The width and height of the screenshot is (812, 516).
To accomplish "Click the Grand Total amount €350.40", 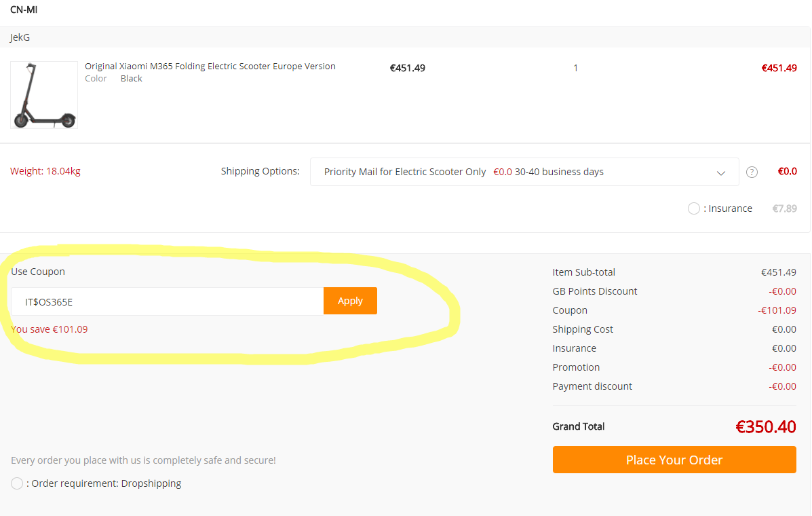I will 765,426.
